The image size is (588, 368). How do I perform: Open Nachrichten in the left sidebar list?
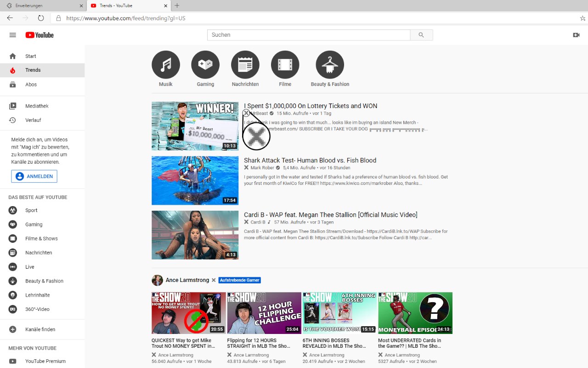pos(42,253)
